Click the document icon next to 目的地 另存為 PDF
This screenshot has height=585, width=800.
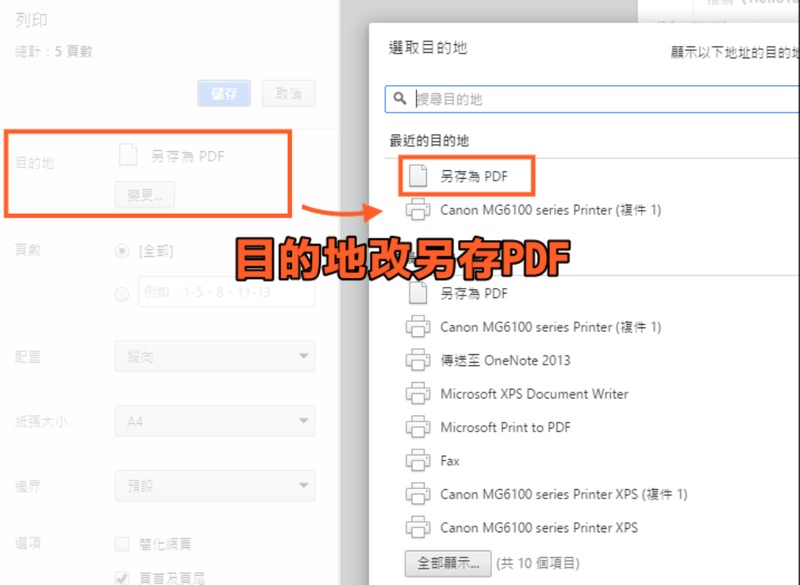tap(128, 155)
